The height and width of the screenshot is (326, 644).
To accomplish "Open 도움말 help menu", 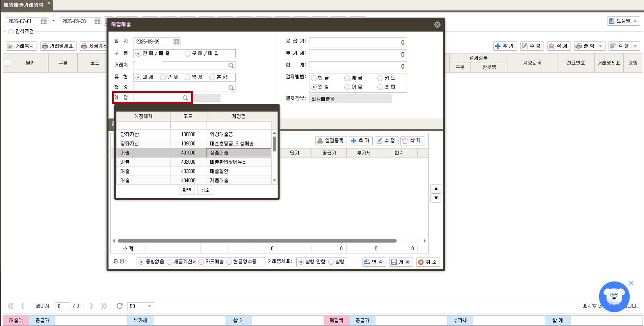I will (x=623, y=21).
